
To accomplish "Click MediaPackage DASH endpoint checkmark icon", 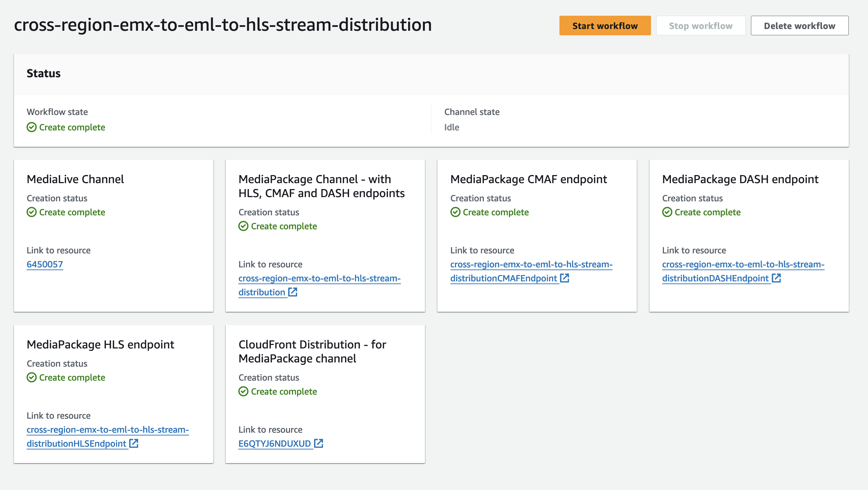I will [x=667, y=212].
